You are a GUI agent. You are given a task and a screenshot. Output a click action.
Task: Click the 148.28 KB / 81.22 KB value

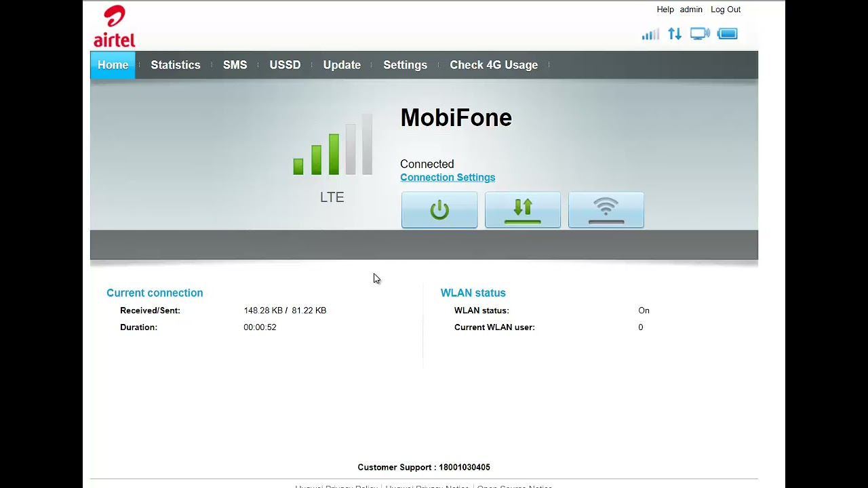[x=285, y=310]
